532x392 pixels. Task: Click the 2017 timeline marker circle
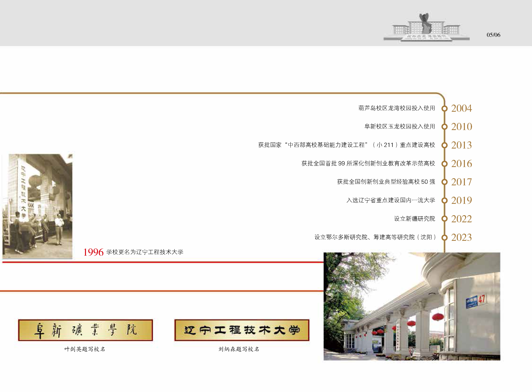tap(444, 182)
